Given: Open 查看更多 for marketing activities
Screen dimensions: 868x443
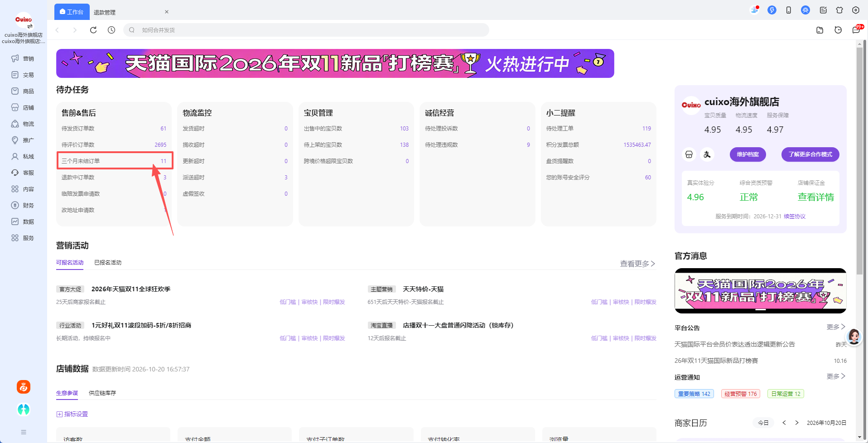Looking at the screenshot, I should [637, 264].
